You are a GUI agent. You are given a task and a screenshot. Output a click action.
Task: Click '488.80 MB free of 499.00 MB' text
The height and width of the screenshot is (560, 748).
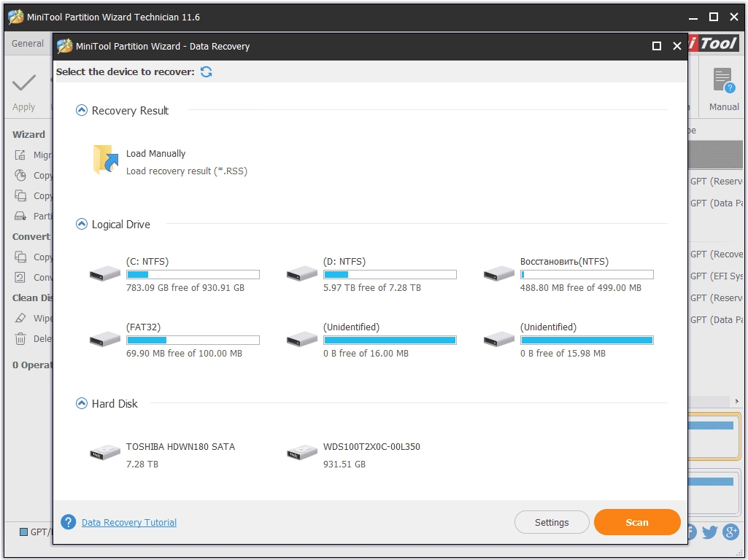(581, 288)
